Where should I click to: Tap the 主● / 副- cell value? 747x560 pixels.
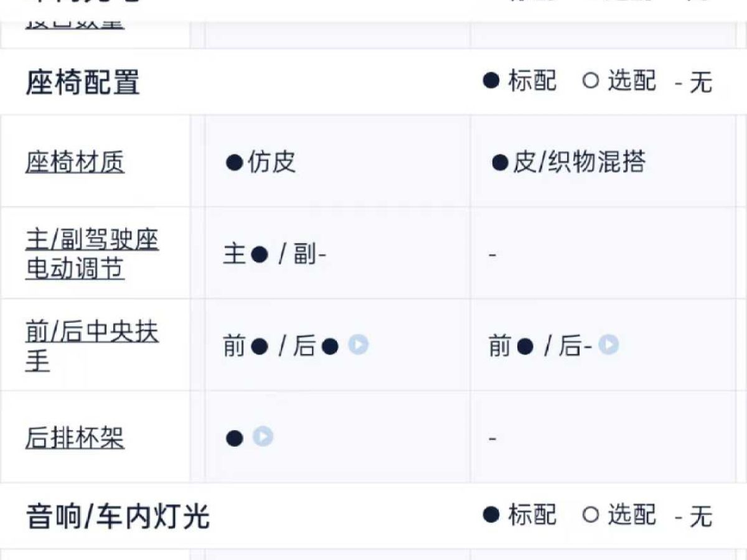tap(275, 254)
